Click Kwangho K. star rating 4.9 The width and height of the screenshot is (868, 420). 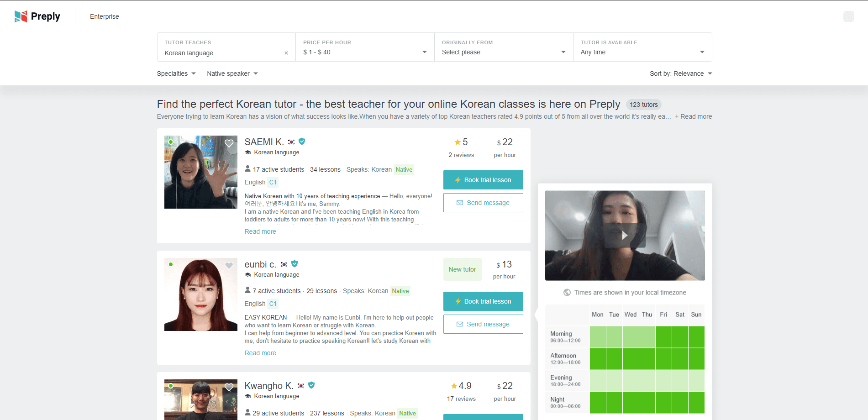click(x=461, y=386)
